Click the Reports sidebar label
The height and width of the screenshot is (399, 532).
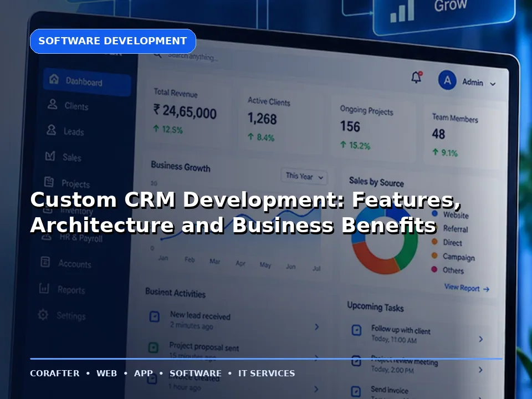point(71,290)
